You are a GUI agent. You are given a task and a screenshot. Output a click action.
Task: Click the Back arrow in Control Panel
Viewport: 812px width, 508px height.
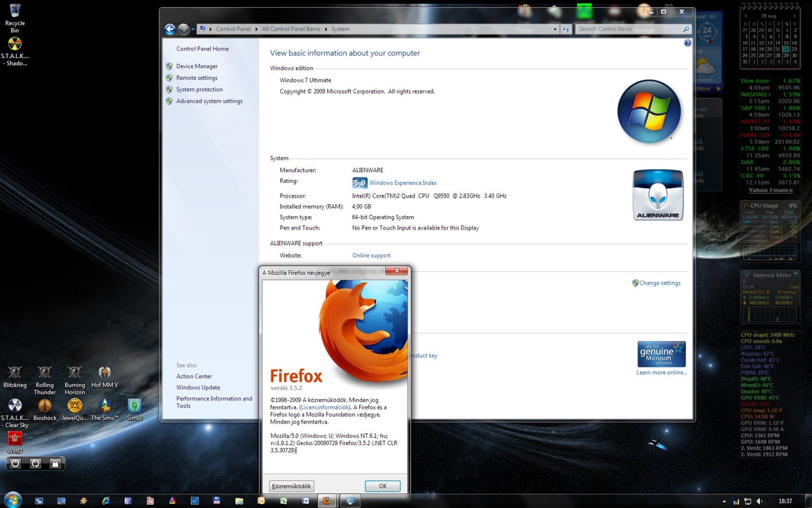pos(170,29)
